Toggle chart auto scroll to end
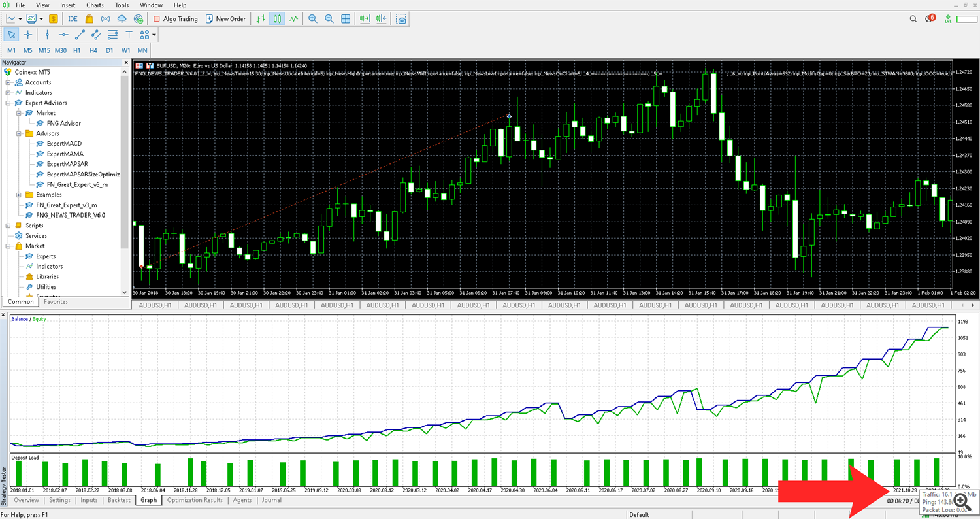The image size is (980, 519). [x=365, y=19]
